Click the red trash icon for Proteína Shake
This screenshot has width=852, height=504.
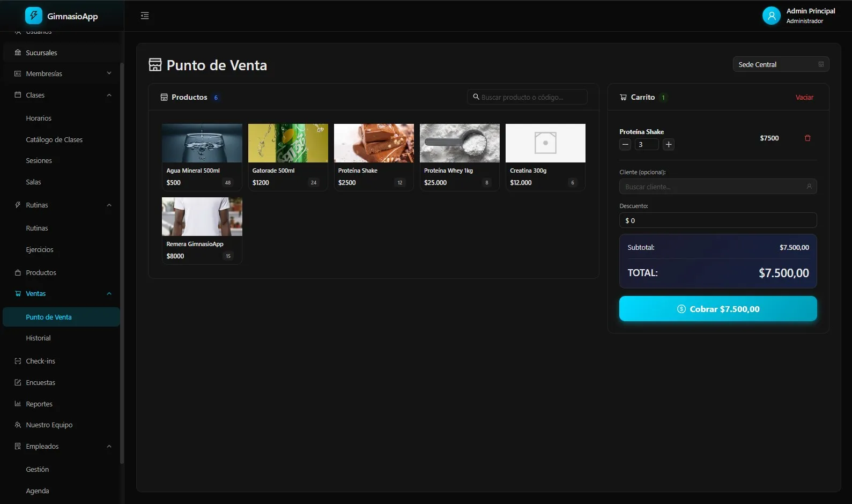tap(807, 138)
